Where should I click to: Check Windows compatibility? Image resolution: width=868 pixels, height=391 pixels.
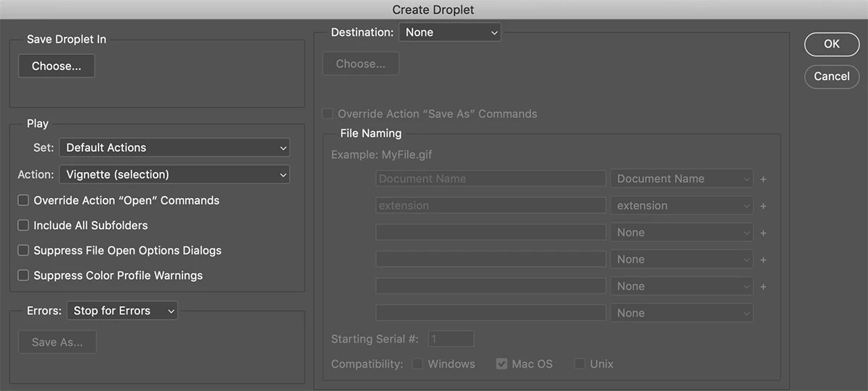tap(417, 364)
